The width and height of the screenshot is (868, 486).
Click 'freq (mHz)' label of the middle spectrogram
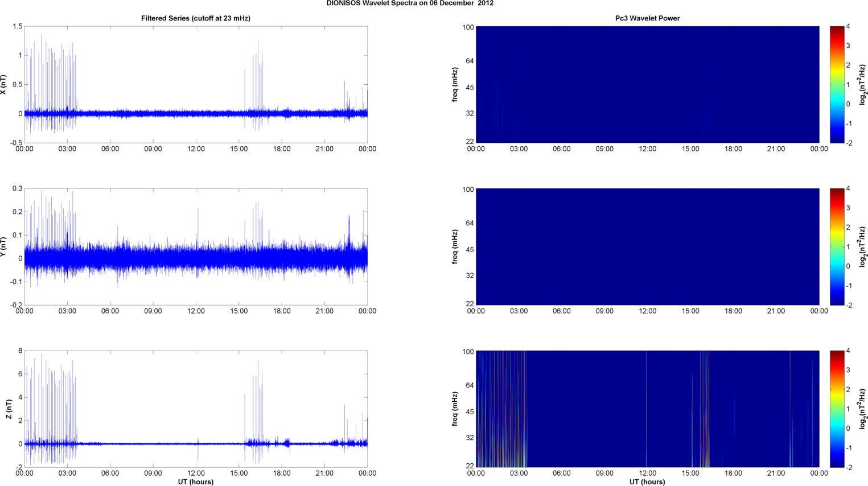pos(455,247)
